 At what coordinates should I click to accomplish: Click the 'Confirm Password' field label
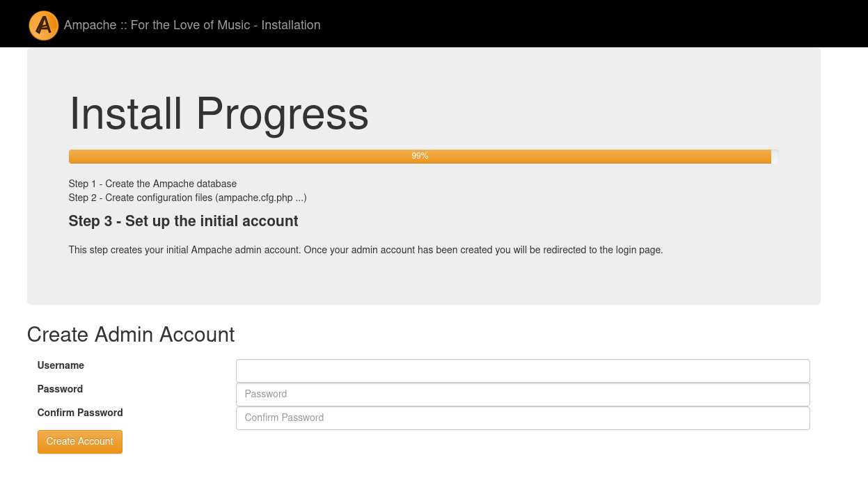pyautogui.click(x=80, y=413)
